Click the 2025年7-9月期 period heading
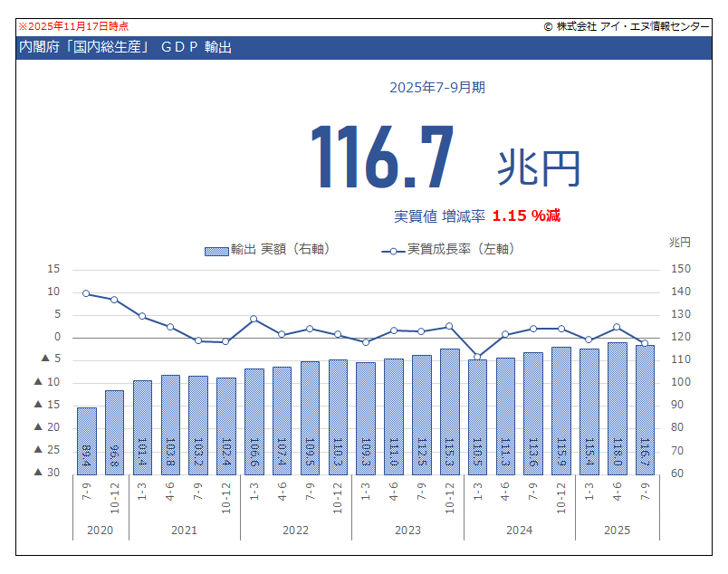The width and height of the screenshot is (728, 574). [x=437, y=88]
